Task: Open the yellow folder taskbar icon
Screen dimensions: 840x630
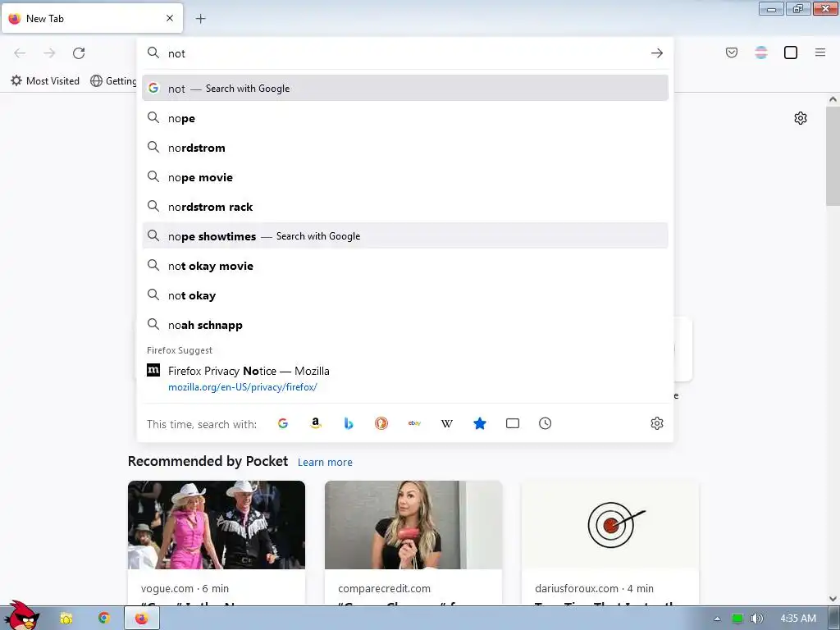Action: 66,619
